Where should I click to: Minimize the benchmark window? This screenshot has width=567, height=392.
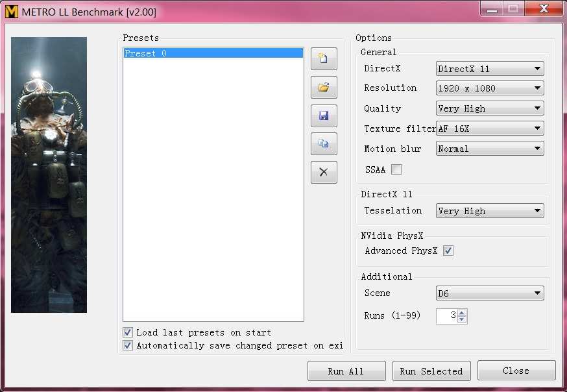tap(492, 9)
